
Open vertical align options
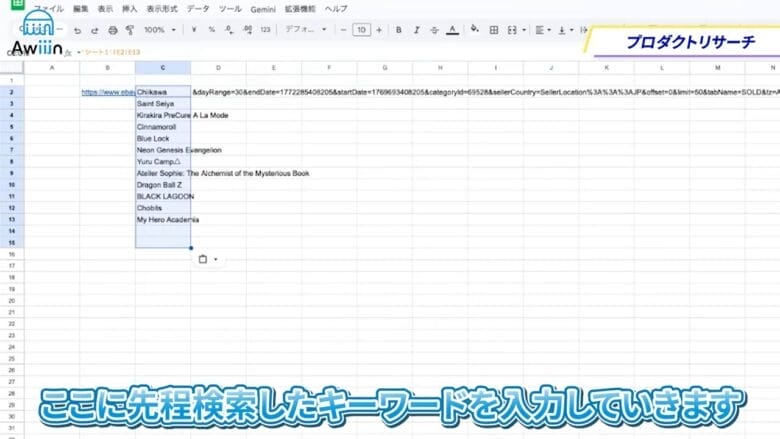565,30
